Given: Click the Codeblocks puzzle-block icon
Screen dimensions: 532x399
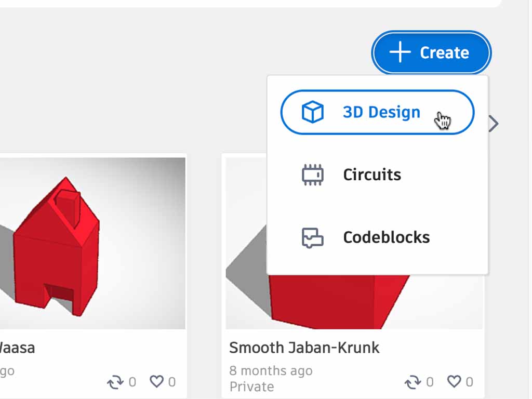Looking at the screenshot, I should (313, 237).
